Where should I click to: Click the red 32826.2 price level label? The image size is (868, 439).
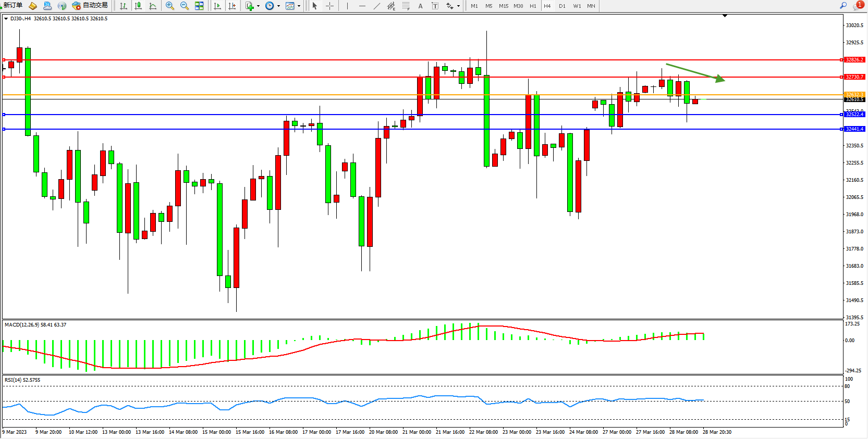854,60
